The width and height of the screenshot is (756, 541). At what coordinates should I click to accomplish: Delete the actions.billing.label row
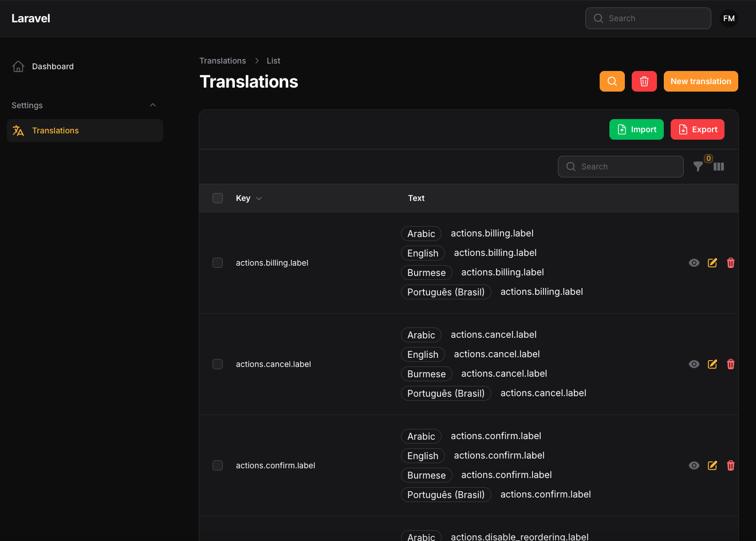(x=731, y=263)
